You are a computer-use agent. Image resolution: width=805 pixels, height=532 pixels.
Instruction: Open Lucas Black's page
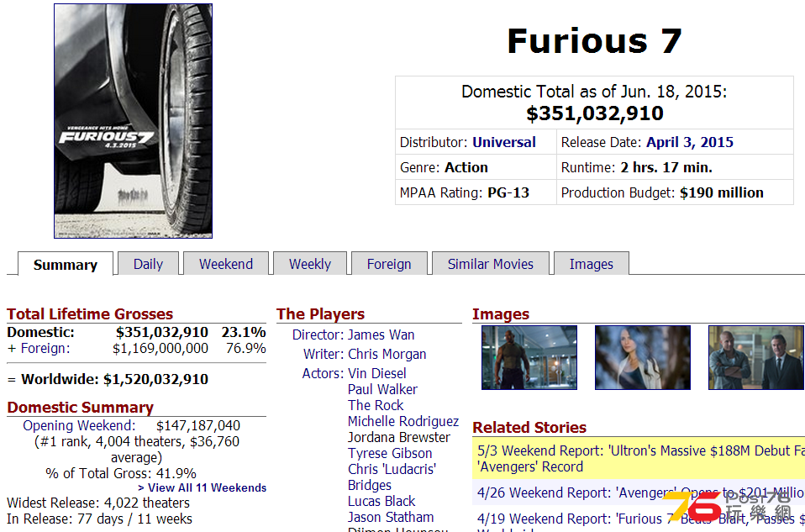pyautogui.click(x=381, y=501)
